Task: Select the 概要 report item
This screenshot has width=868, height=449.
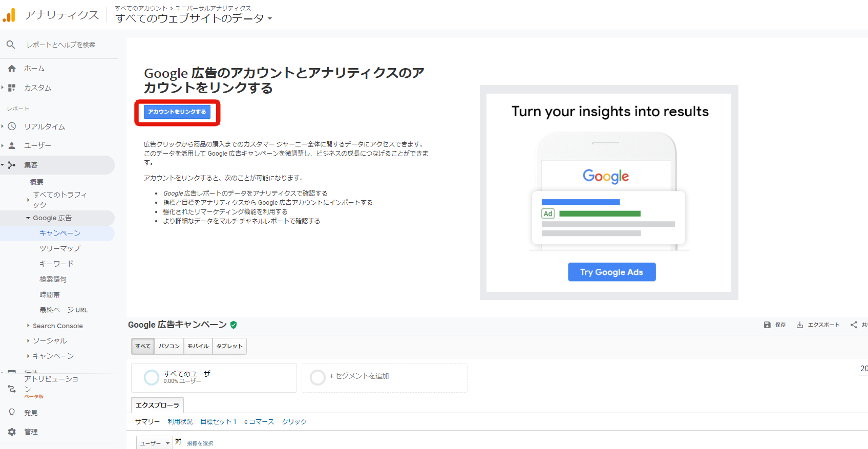Action: click(x=37, y=182)
